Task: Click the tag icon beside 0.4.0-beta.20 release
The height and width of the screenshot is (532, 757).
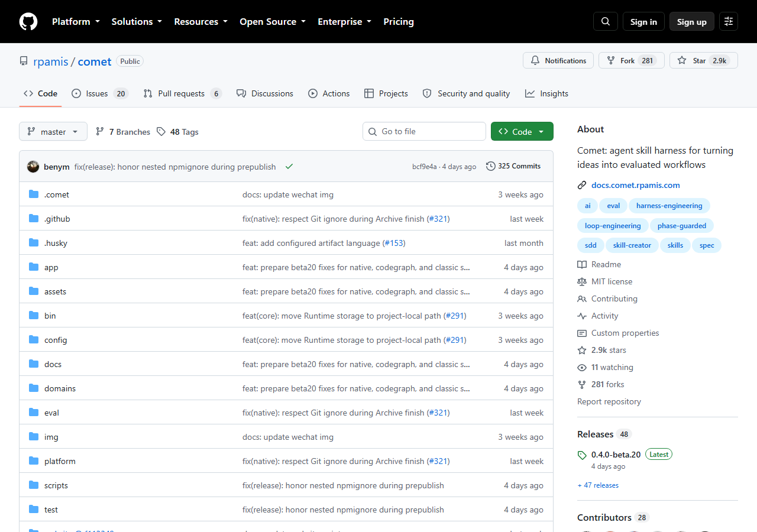Action: click(582, 455)
